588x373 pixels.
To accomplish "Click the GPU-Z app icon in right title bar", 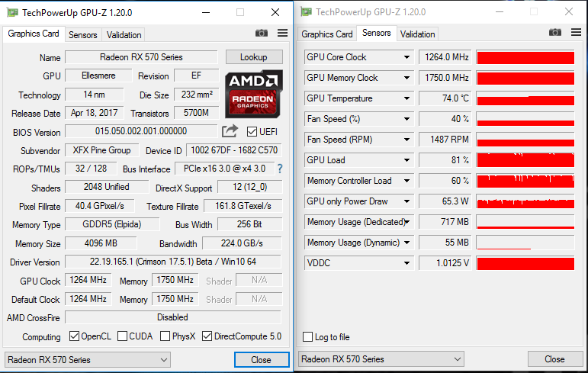I will [x=306, y=12].
